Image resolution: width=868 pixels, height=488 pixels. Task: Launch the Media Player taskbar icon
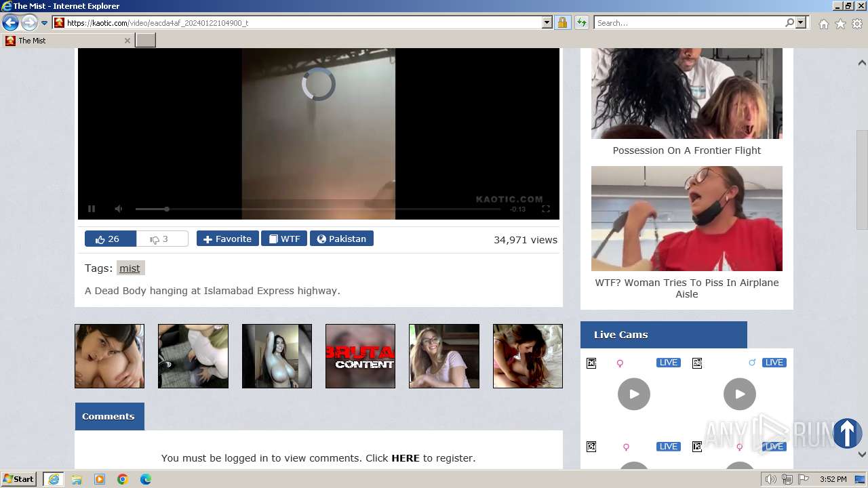(x=100, y=479)
